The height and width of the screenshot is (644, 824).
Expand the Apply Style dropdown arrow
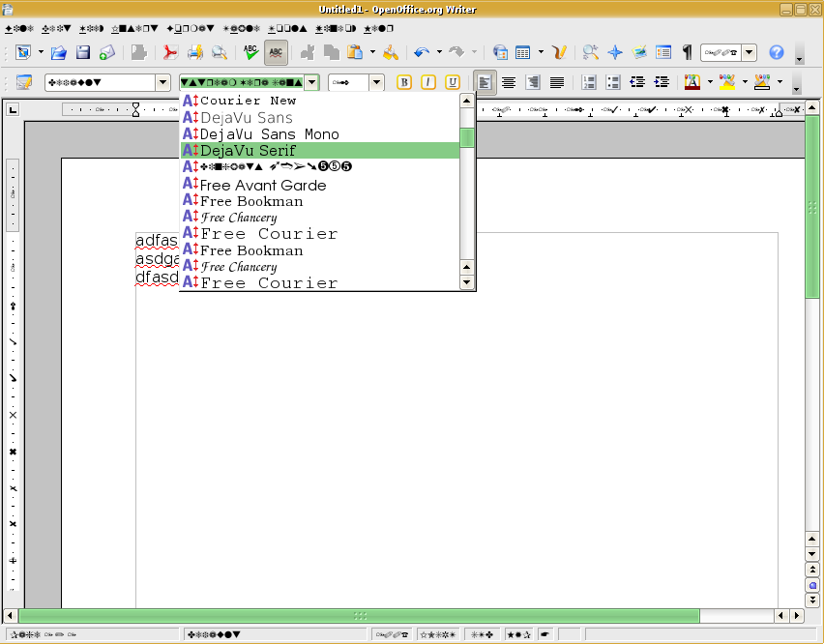pos(162,82)
